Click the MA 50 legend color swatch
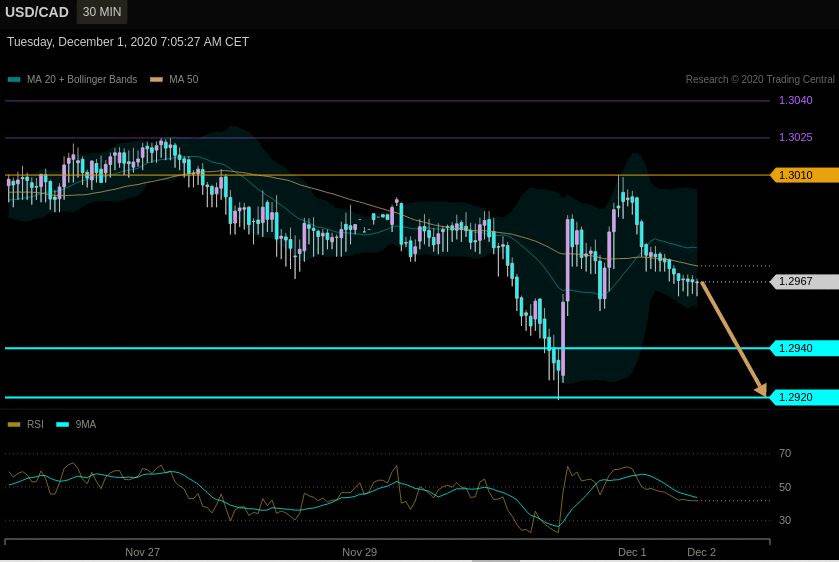The width and height of the screenshot is (839, 562). tap(156, 80)
